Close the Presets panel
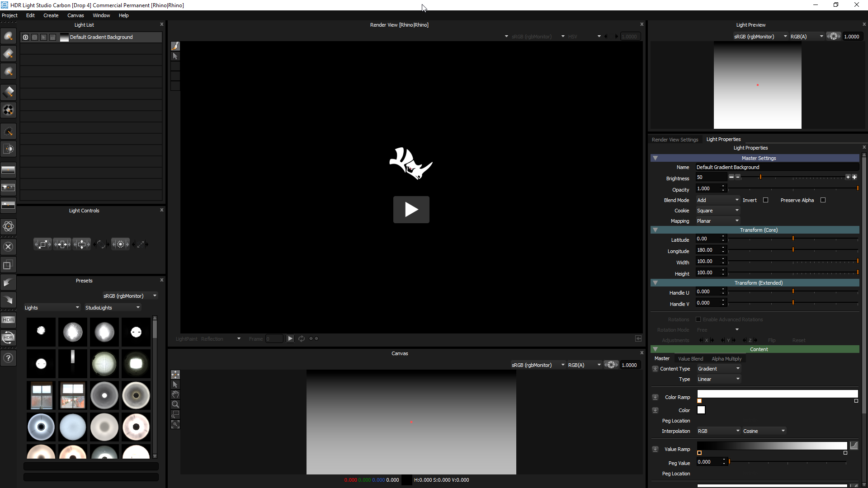This screenshot has width=868, height=488. point(161,280)
